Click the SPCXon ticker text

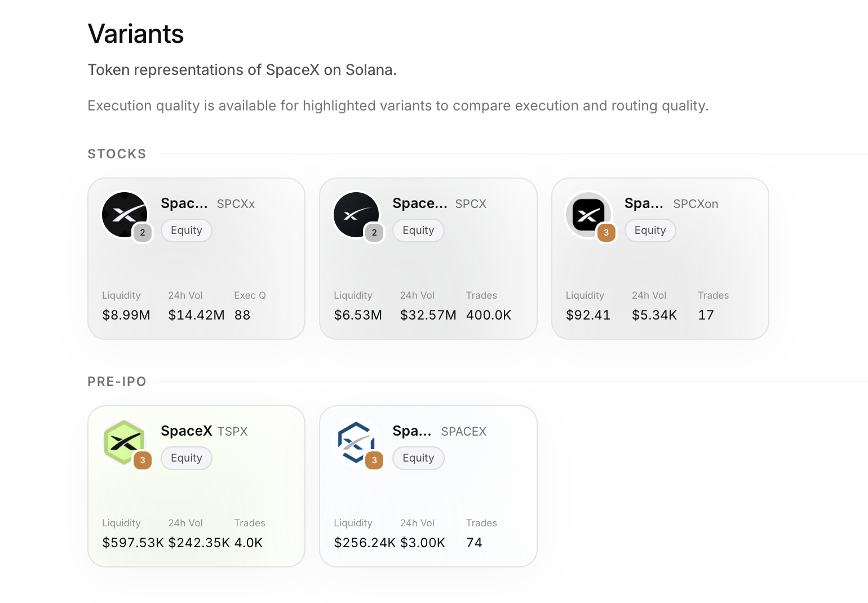point(696,204)
